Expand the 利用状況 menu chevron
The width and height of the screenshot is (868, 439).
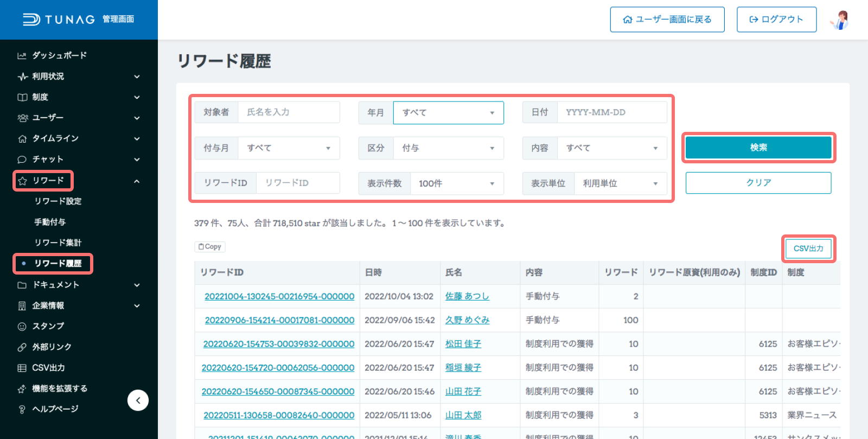(137, 77)
